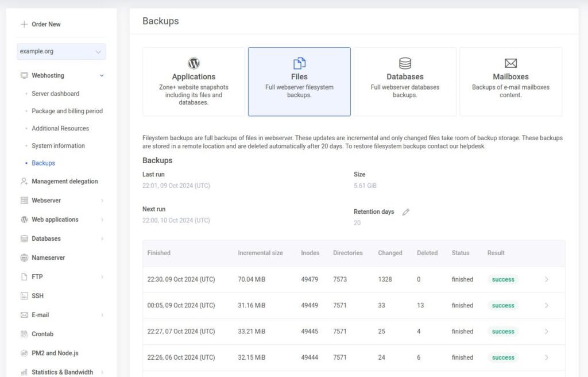Open System information page
The width and height of the screenshot is (588, 377).
(x=58, y=146)
